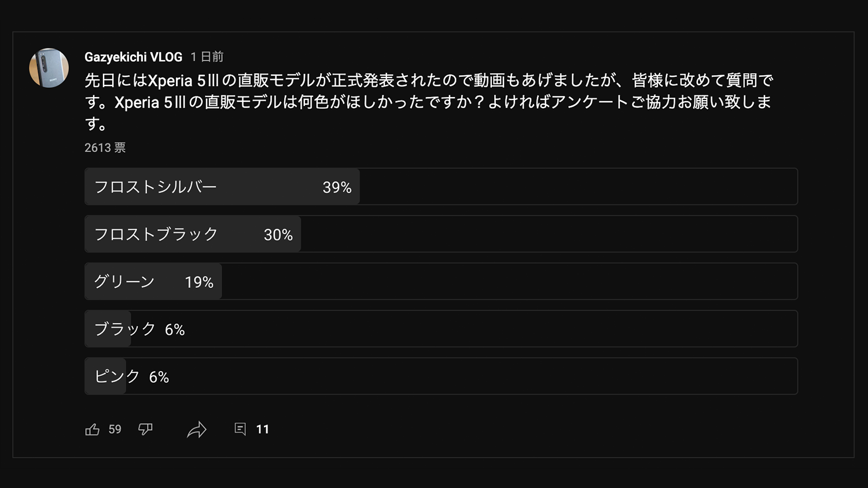Click the 19% result of グリーン
Viewport: 868px width, 488px height.
199,282
